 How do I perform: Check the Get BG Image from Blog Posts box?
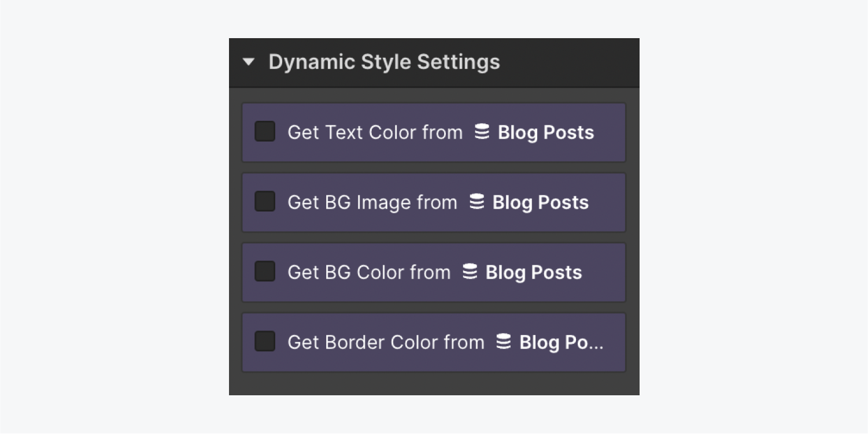pyautogui.click(x=264, y=202)
